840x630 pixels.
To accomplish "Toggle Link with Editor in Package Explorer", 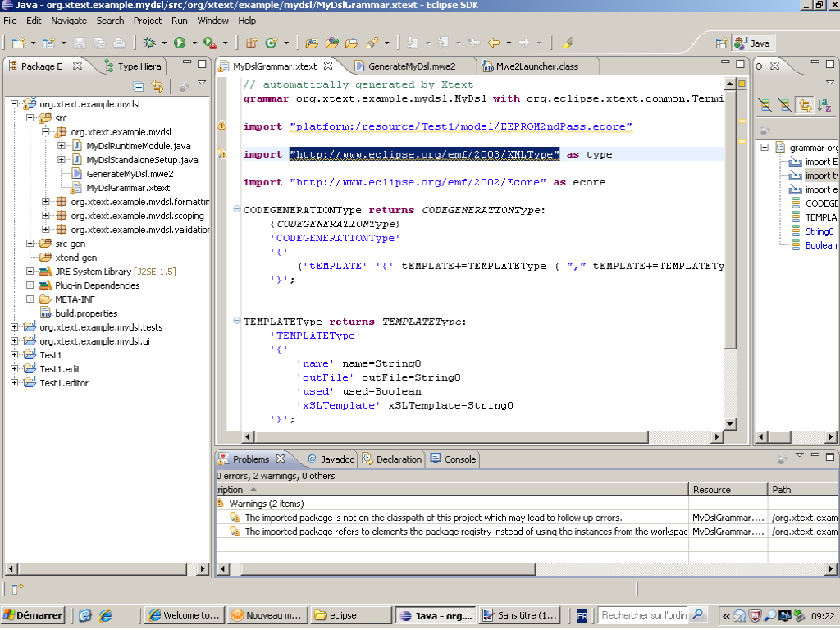I will (x=157, y=86).
